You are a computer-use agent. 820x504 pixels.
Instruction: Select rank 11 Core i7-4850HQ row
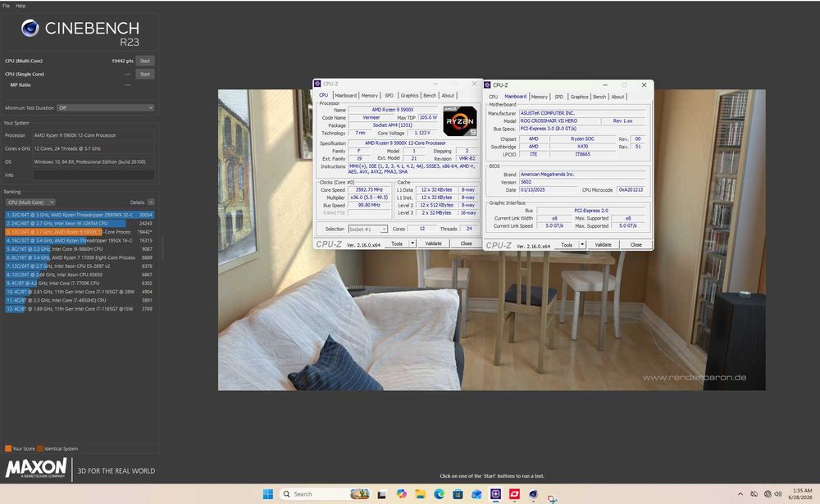(80, 300)
